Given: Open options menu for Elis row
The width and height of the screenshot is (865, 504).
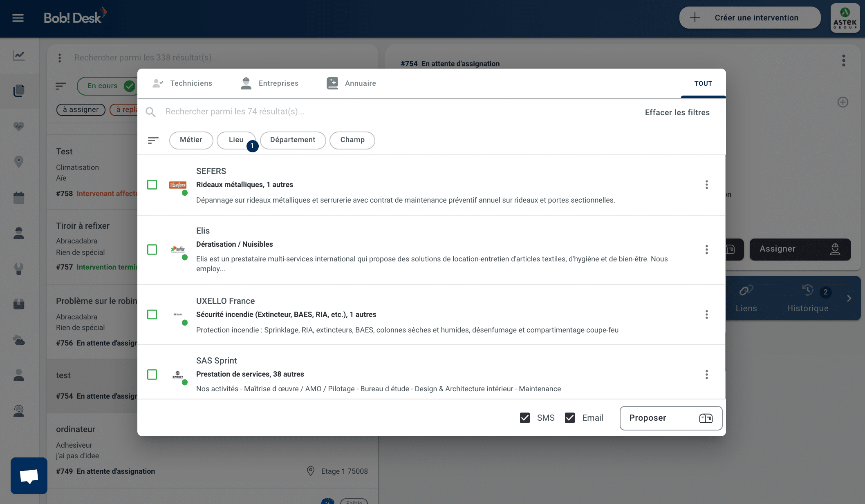Looking at the screenshot, I should 706,250.
